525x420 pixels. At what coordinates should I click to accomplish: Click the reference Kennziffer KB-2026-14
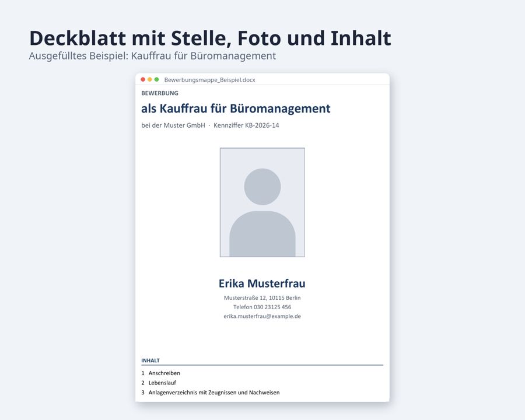(x=246, y=125)
